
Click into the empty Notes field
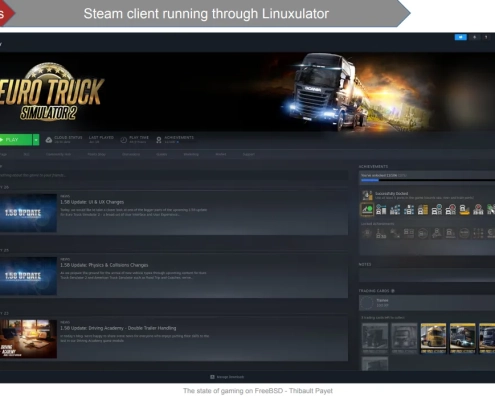click(x=427, y=275)
